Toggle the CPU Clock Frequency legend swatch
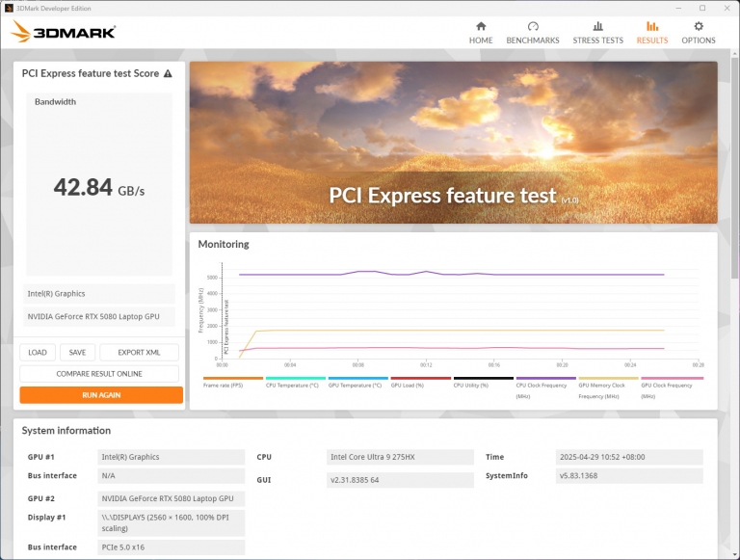Image resolution: width=740 pixels, height=560 pixels. [x=546, y=378]
